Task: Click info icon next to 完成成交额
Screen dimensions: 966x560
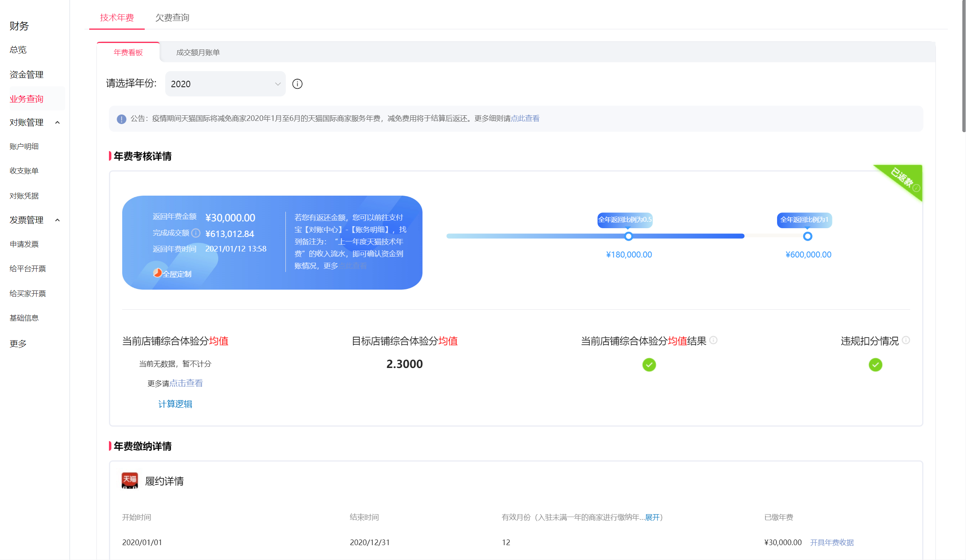Action: coord(196,233)
